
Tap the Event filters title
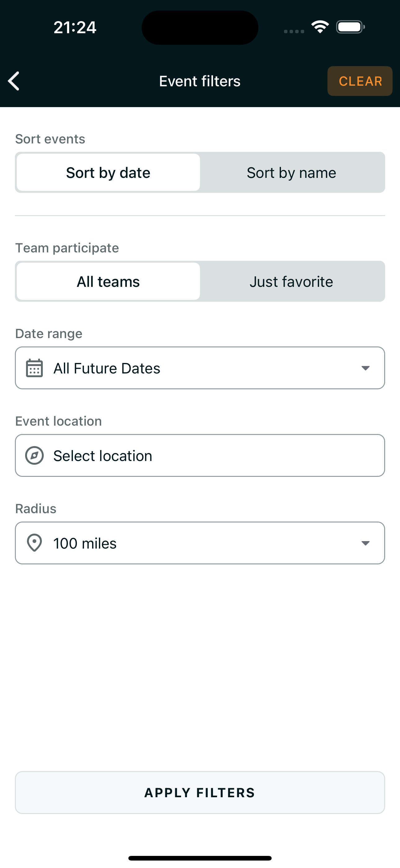pyautogui.click(x=200, y=81)
